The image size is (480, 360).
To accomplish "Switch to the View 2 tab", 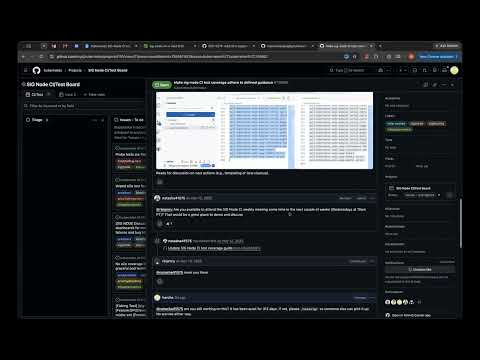I will pos(68,95).
